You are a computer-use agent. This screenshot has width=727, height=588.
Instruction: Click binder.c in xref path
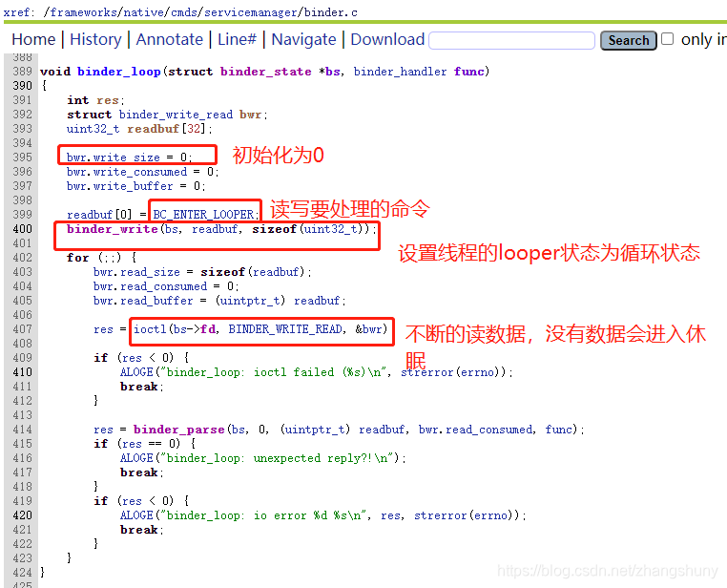(330, 12)
